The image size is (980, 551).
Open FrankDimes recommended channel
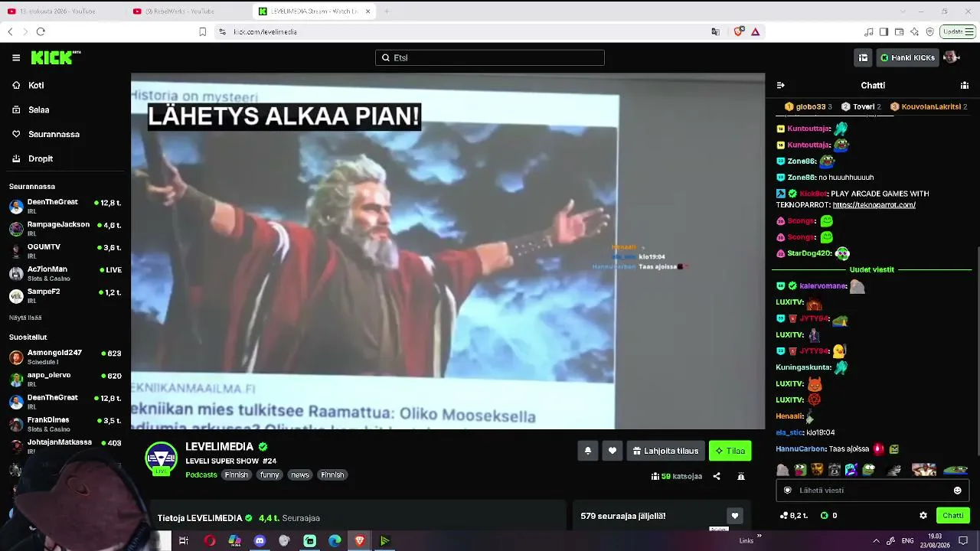tap(65, 423)
